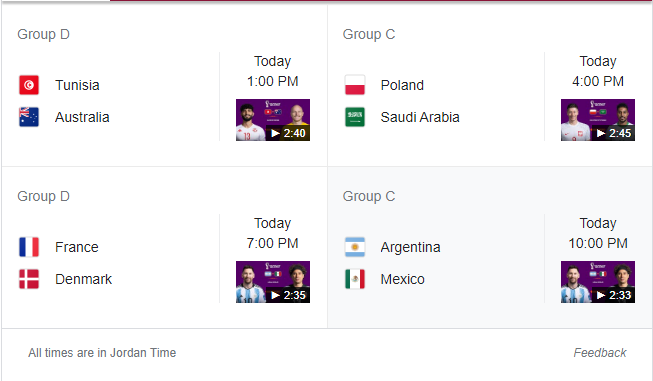653x381 pixels.
Task: Click the Poland flag icon
Action: coord(355,85)
